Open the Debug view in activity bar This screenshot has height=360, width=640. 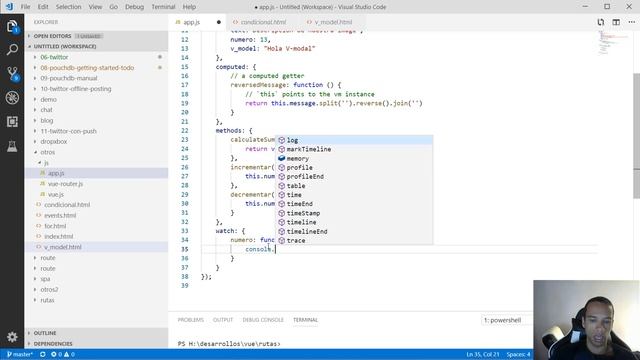click(12, 98)
